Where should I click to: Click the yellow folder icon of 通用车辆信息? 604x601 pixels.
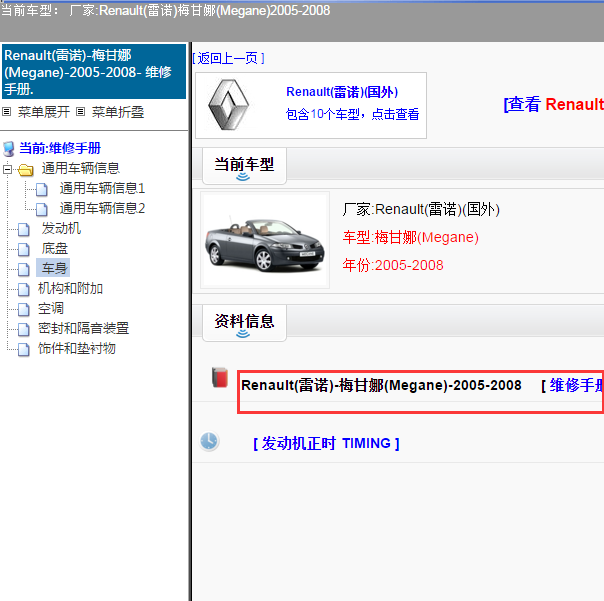click(26, 169)
